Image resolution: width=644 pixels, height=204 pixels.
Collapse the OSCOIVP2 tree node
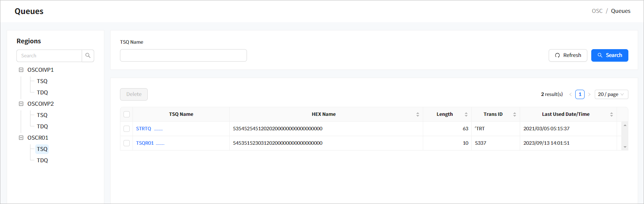[21, 104]
